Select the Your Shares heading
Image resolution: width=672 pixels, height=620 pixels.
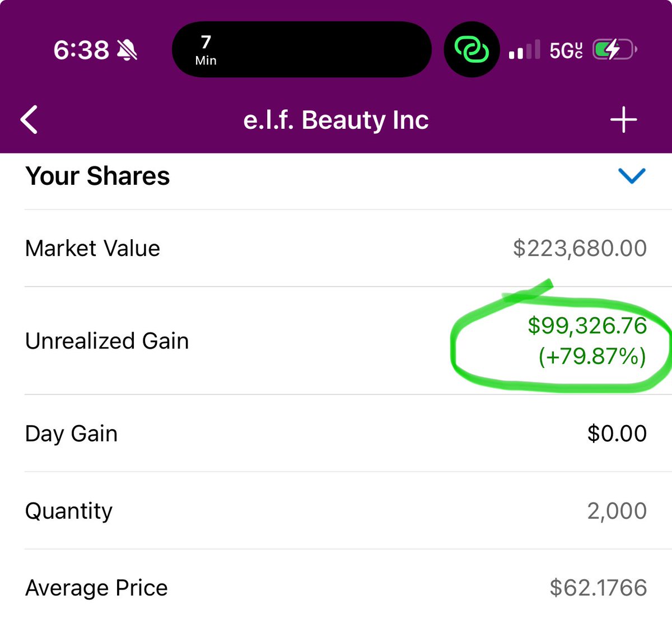pyautogui.click(x=97, y=176)
